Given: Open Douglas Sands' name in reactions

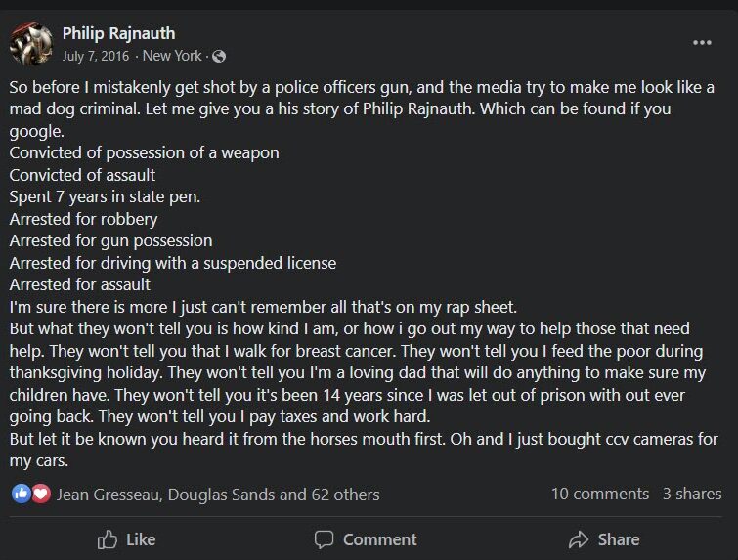Looking at the screenshot, I should coord(222,495).
